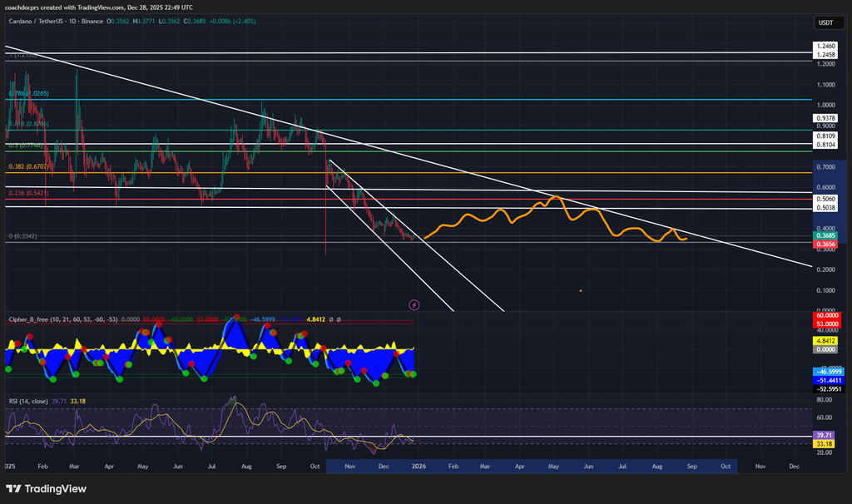Click the red 0.236 Fibonacci level label
This screenshot has height=504, width=852.
tap(30, 193)
